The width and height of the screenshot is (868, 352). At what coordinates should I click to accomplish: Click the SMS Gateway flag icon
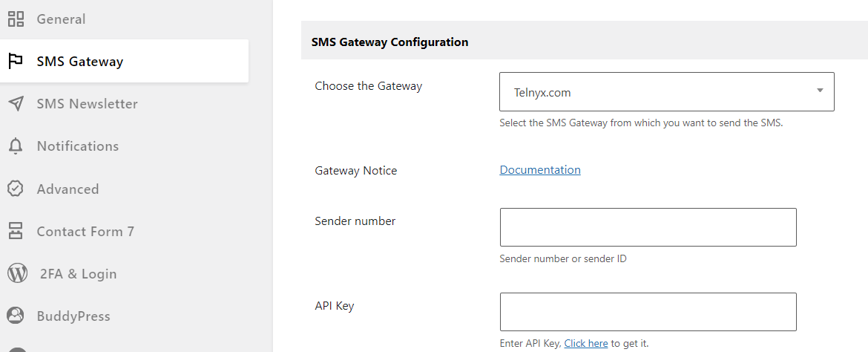16,61
